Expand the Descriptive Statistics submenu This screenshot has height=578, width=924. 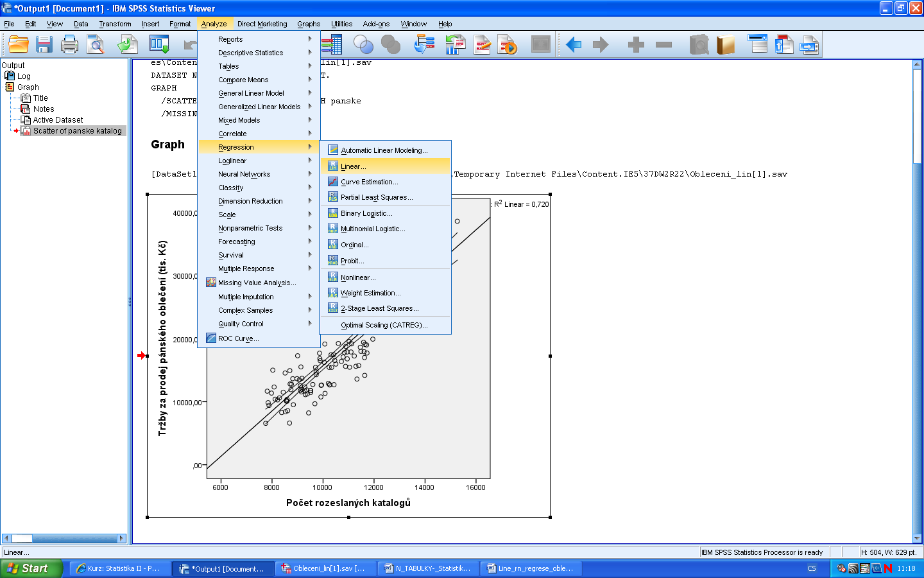tap(259, 53)
